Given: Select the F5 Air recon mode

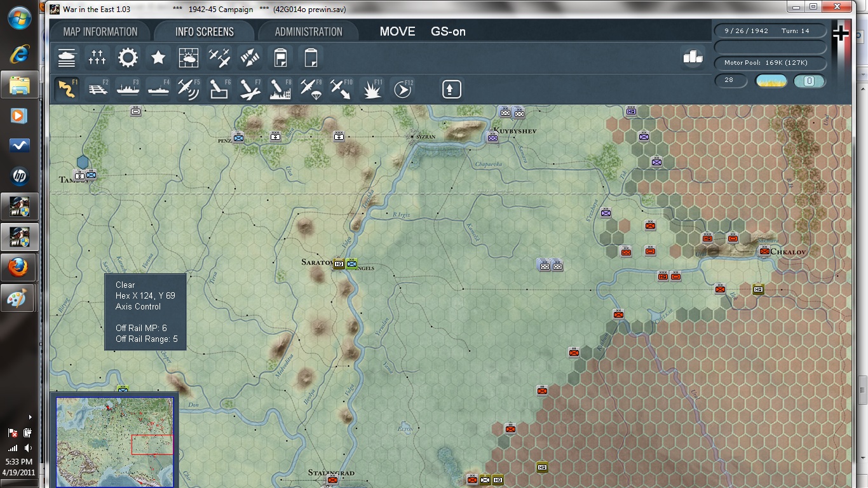Looking at the screenshot, I should (x=189, y=89).
